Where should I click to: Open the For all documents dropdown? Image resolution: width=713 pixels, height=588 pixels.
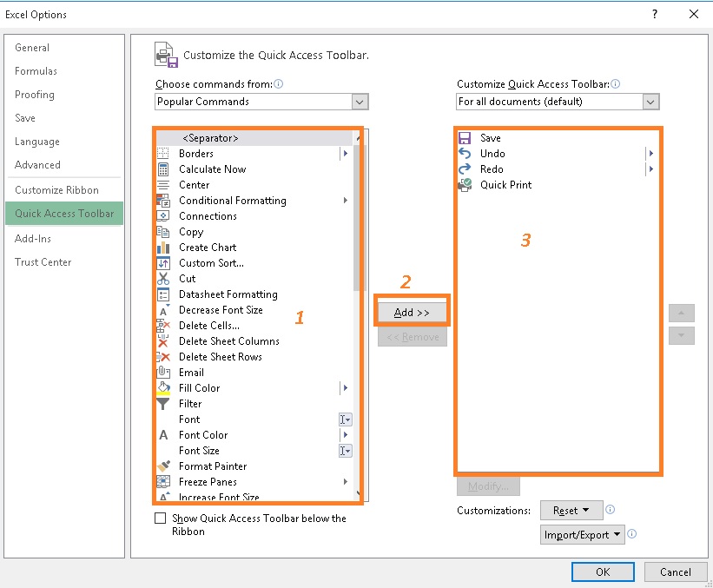tap(650, 102)
